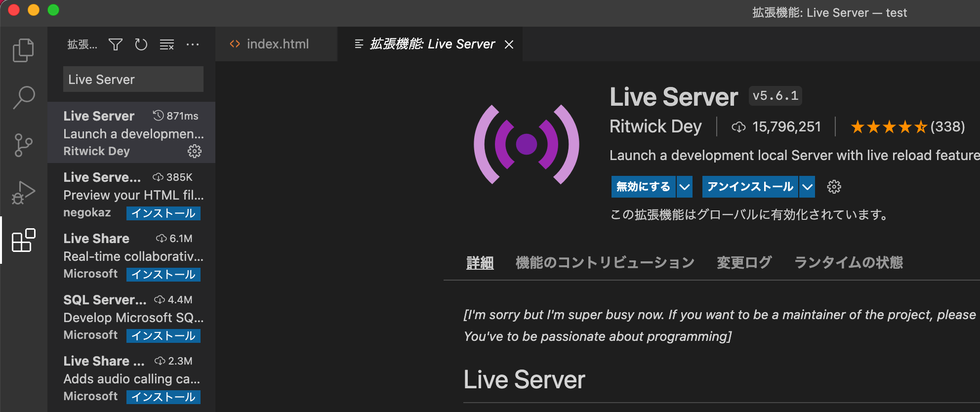Select the Live Share 6.1M list entry
This screenshot has height=412, width=980.
click(x=131, y=255)
